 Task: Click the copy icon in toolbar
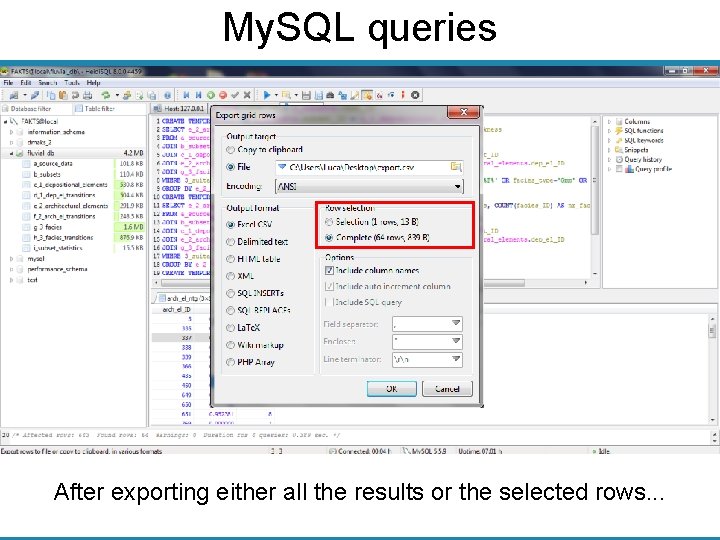pyautogui.click(x=51, y=95)
